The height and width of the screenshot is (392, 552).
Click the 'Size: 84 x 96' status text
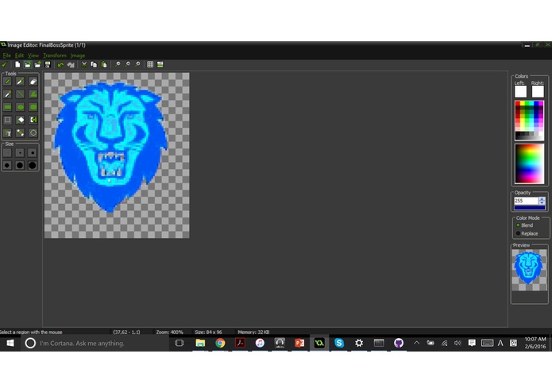[x=208, y=332]
